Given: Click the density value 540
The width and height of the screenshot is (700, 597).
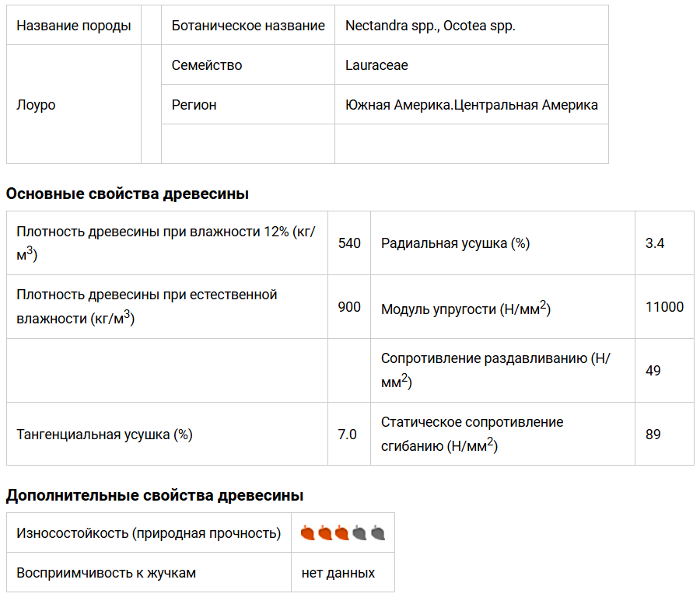Looking at the screenshot, I should (x=350, y=243).
